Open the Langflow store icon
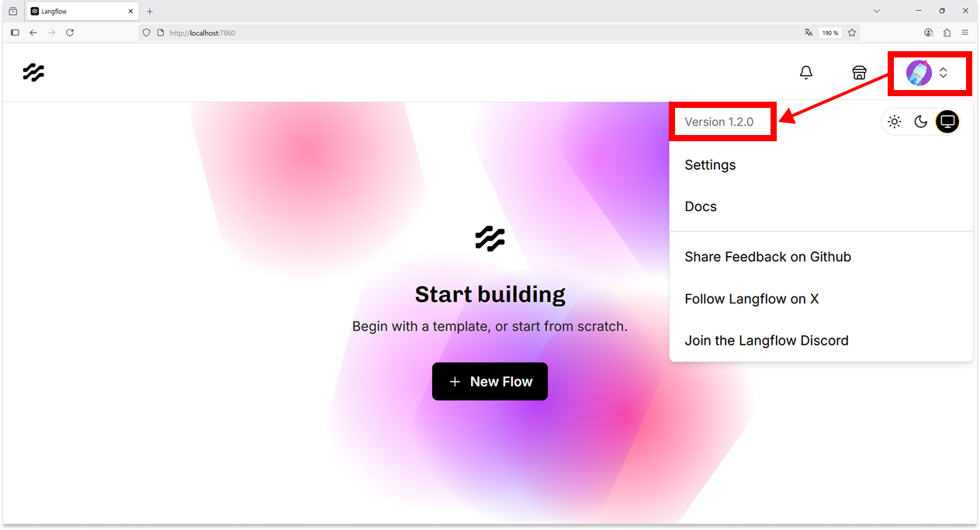The height and width of the screenshot is (530, 980). point(859,73)
